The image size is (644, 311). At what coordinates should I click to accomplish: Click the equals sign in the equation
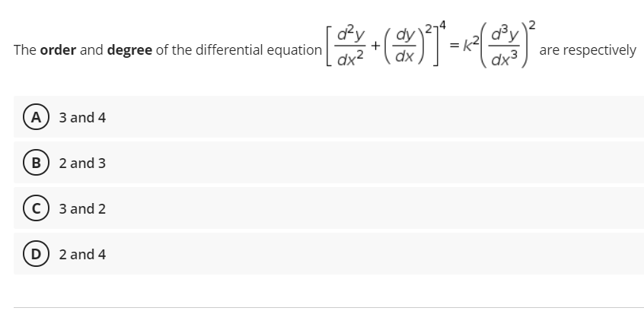[x=454, y=47]
